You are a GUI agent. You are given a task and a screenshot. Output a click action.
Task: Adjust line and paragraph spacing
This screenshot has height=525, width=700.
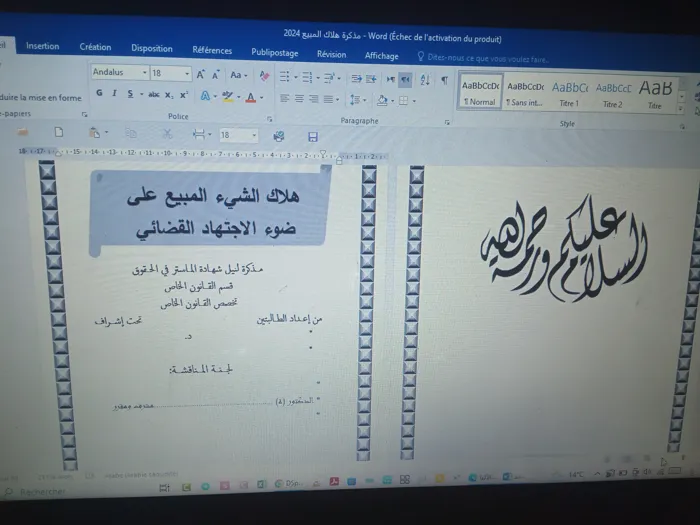click(355, 99)
